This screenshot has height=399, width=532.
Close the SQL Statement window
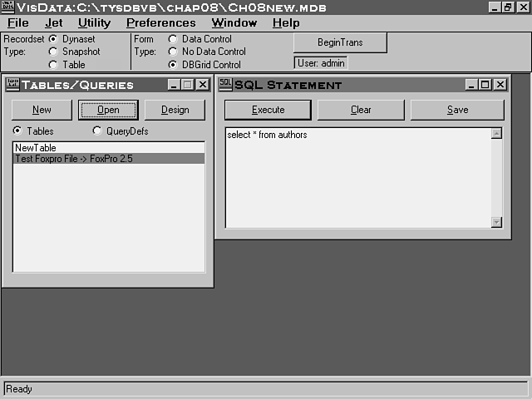(x=500, y=85)
